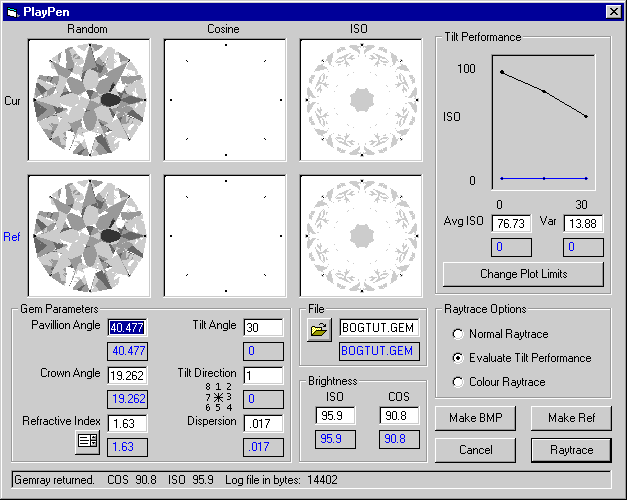The height and width of the screenshot is (500, 627).
Task: Click the tilt direction compass star diagram
Action: 218,397
